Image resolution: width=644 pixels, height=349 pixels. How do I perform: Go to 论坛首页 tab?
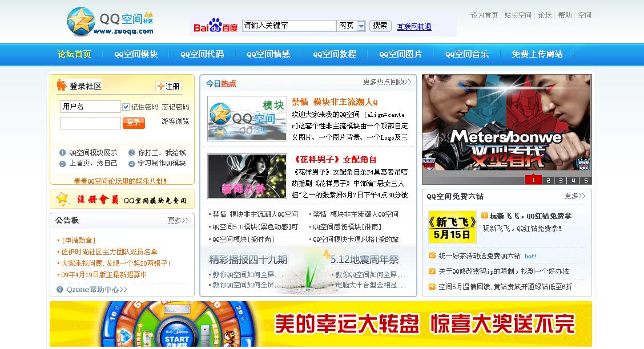[x=74, y=54]
